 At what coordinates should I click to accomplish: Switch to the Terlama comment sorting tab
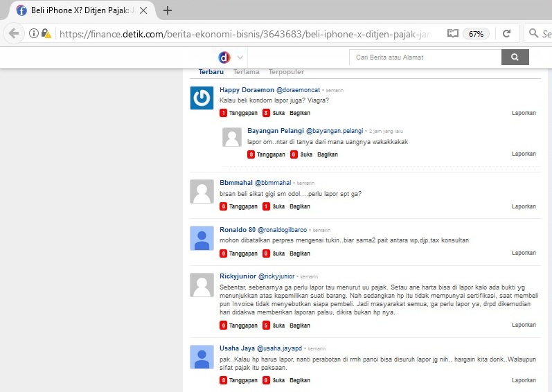click(x=246, y=72)
